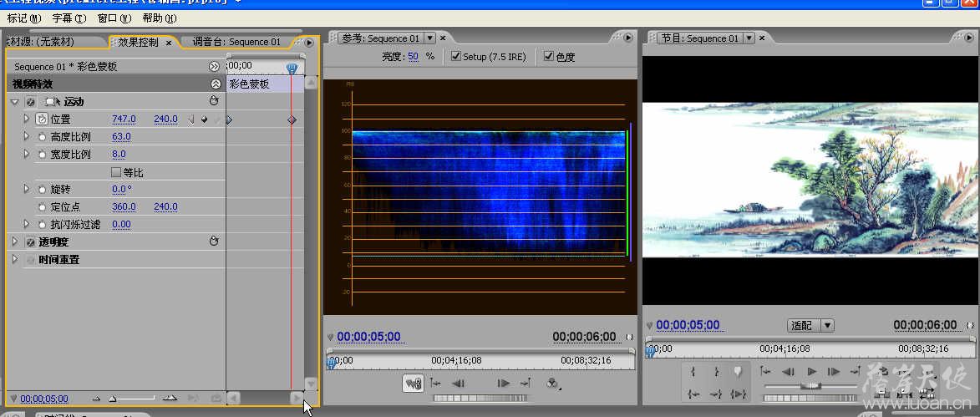Open the reference monitor panel flyout menu
Viewport: 980px width, 417px height.
click(628, 38)
